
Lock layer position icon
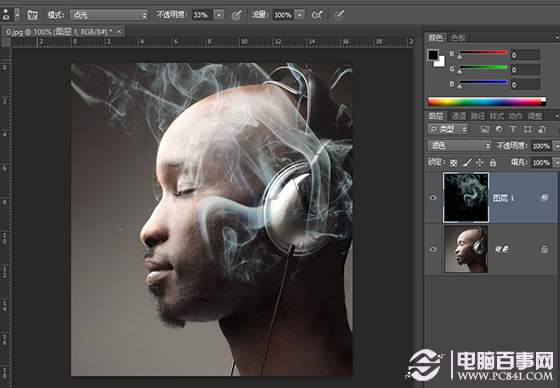[x=480, y=163]
